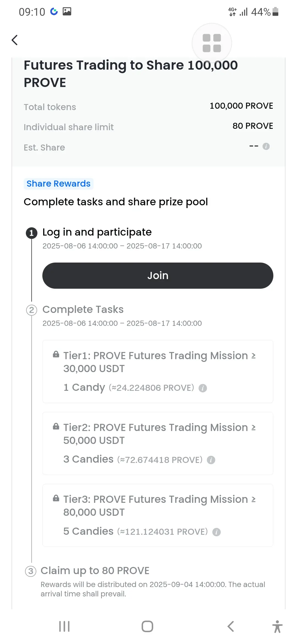Select step 1 Log in and participate
Image resolution: width=297 pixels, height=644 pixels.
click(x=97, y=232)
